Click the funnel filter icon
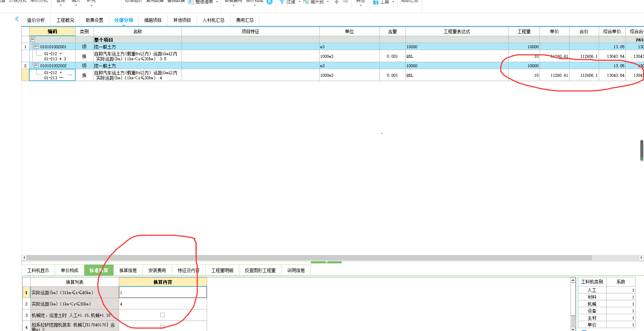The image size is (644, 331). pos(282,2)
